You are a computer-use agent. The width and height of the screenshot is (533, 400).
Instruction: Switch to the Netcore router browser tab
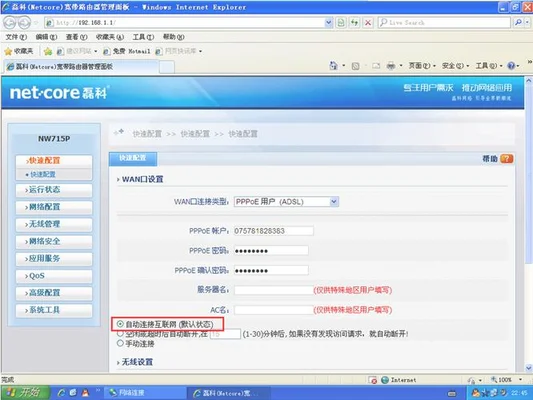point(82,67)
